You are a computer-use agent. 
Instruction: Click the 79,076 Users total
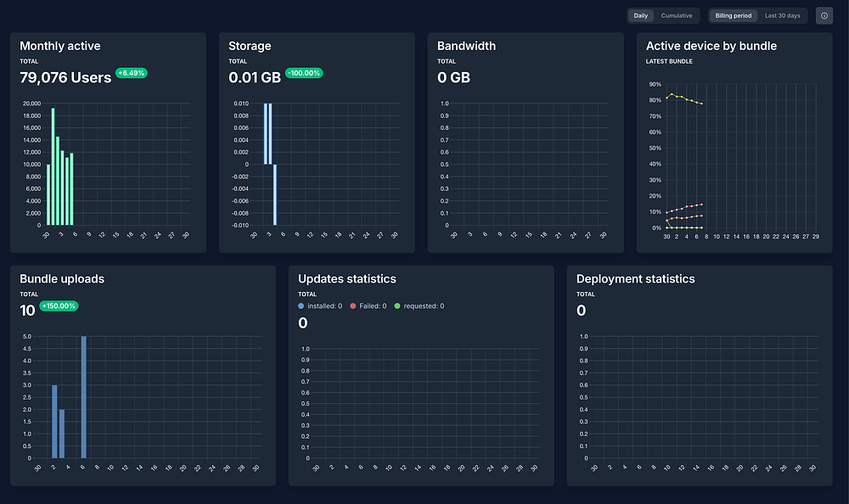click(65, 77)
